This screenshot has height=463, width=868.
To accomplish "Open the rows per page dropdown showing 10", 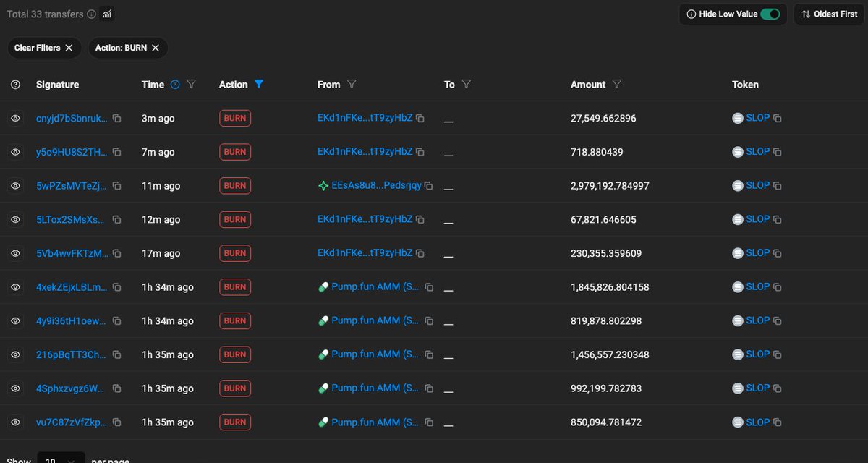I will [61, 459].
